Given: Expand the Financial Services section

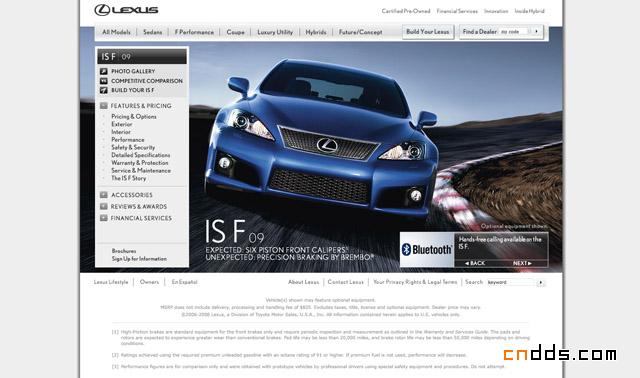Looking at the screenshot, I should point(104,218).
